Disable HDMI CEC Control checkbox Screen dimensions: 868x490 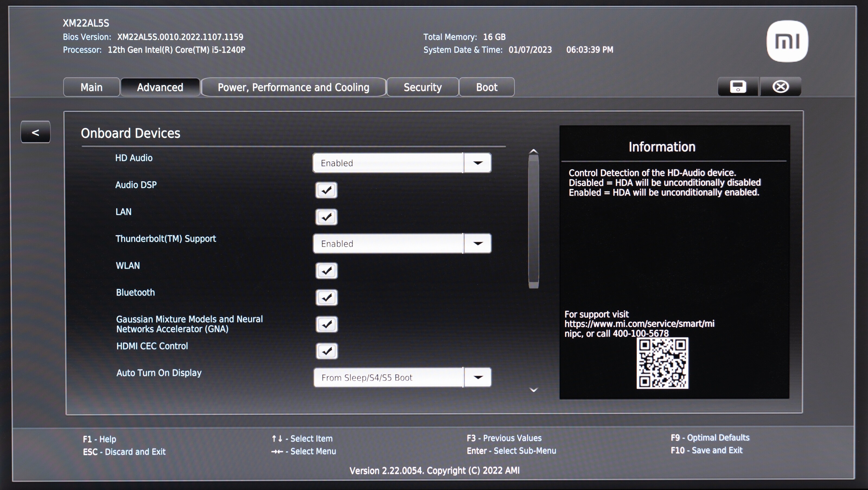tap(327, 351)
